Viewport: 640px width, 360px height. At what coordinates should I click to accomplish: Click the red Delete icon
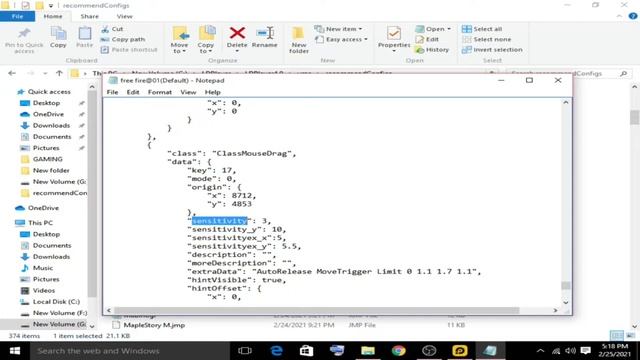[237, 33]
